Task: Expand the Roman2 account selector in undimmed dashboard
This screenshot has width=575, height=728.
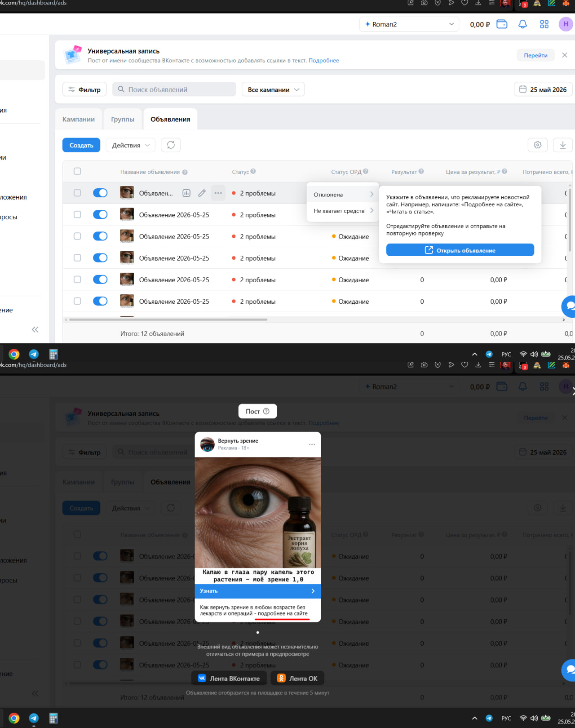Action: [x=409, y=24]
